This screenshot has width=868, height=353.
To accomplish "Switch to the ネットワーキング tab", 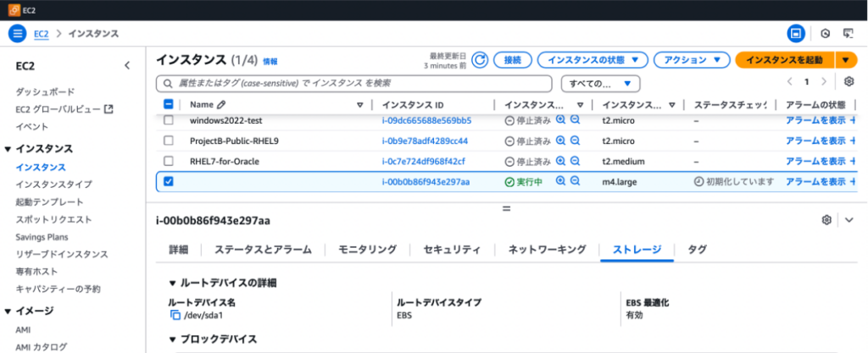I will pyautogui.click(x=547, y=250).
